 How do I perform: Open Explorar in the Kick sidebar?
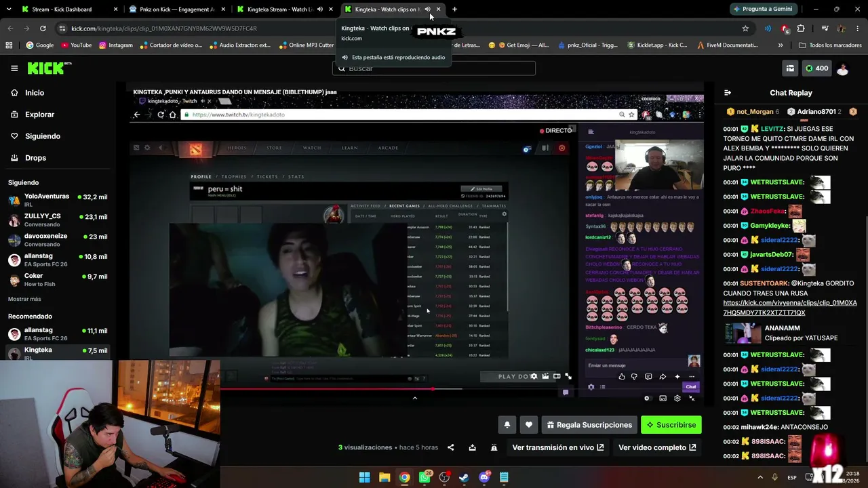39,115
